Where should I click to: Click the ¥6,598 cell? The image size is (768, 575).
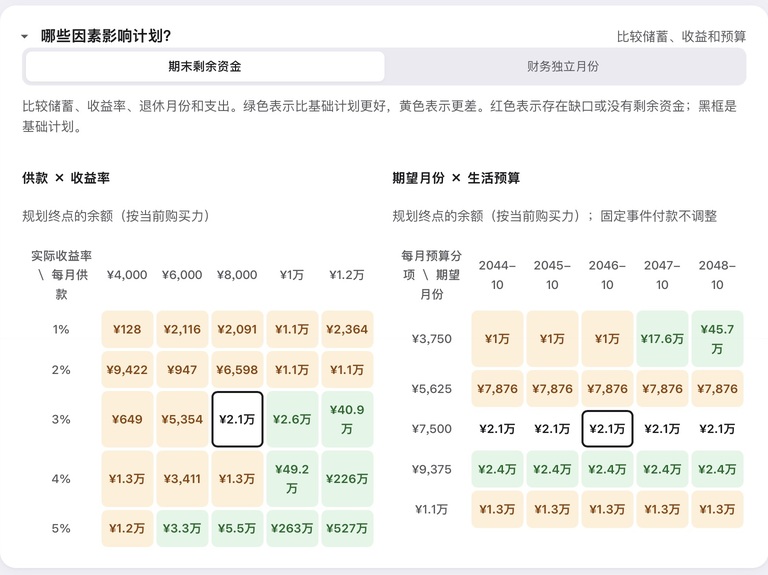(237, 369)
